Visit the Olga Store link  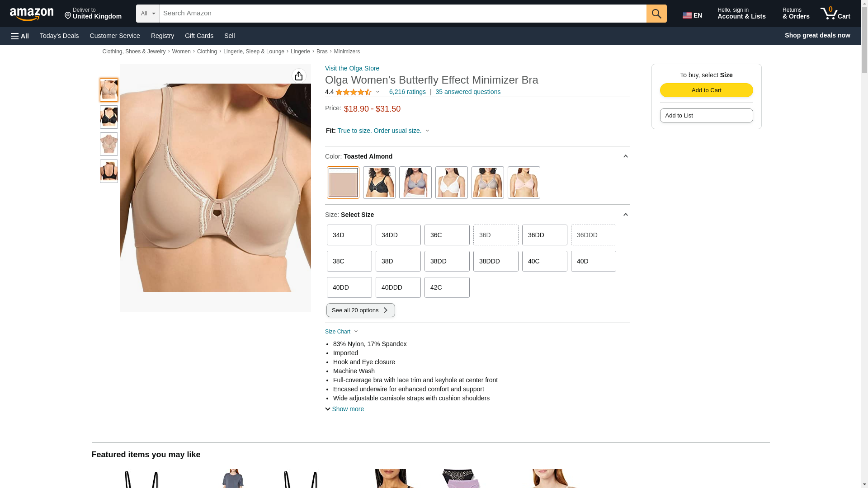352,68
